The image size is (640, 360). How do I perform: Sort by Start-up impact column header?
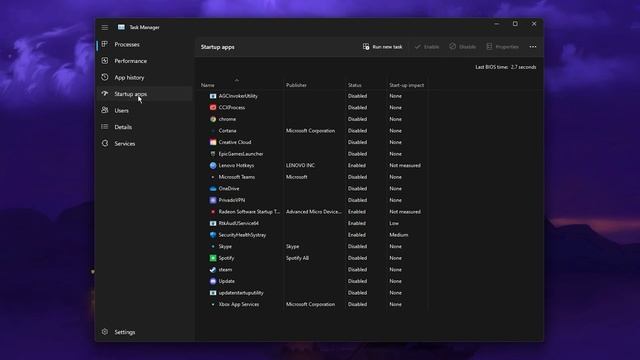pyautogui.click(x=407, y=85)
